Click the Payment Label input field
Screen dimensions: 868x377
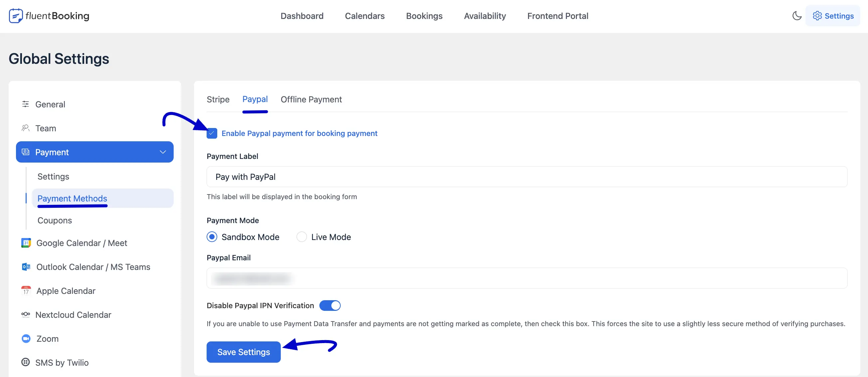click(527, 177)
